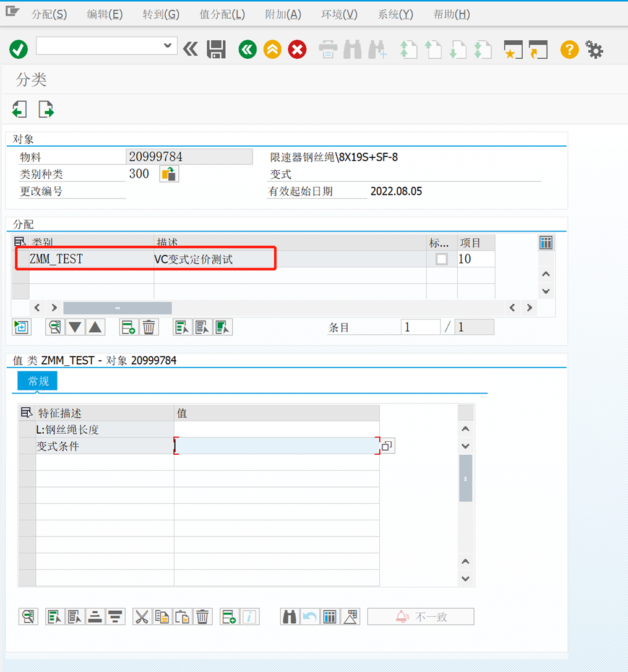
Task: Open Customize Local Layout gear icon
Action: tap(595, 50)
